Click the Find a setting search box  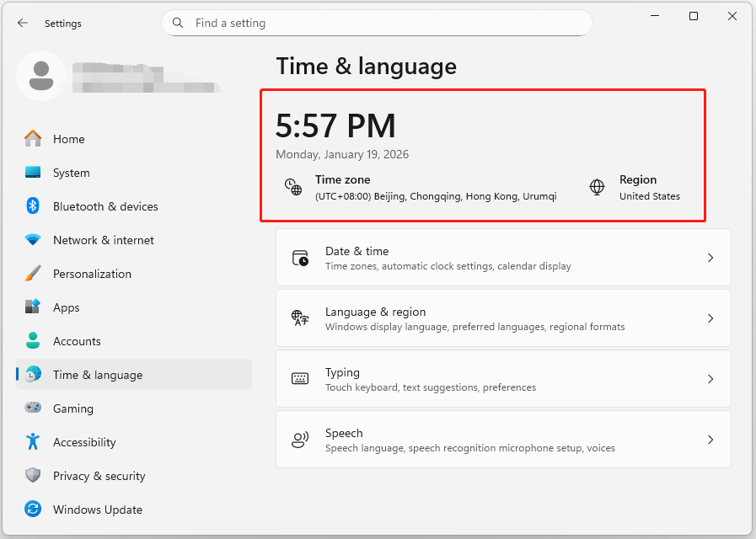[x=377, y=23]
